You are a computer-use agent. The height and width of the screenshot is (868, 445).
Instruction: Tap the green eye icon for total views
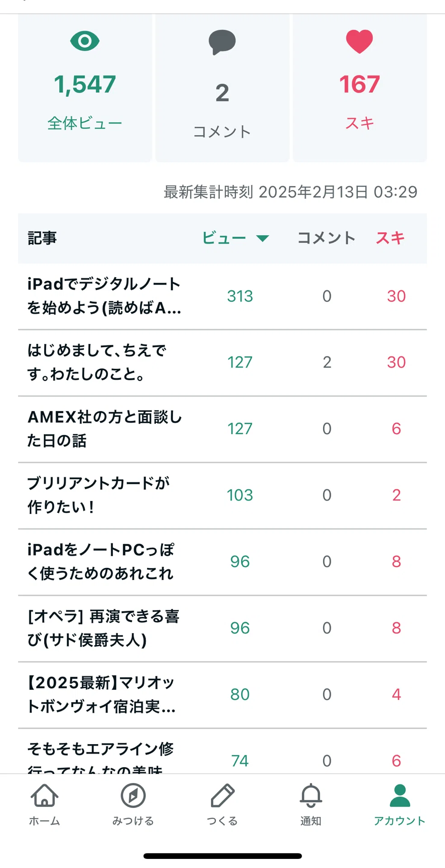85,41
